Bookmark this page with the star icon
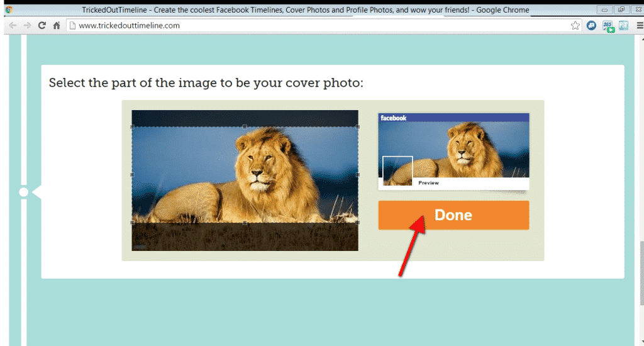644x346 pixels. click(575, 25)
